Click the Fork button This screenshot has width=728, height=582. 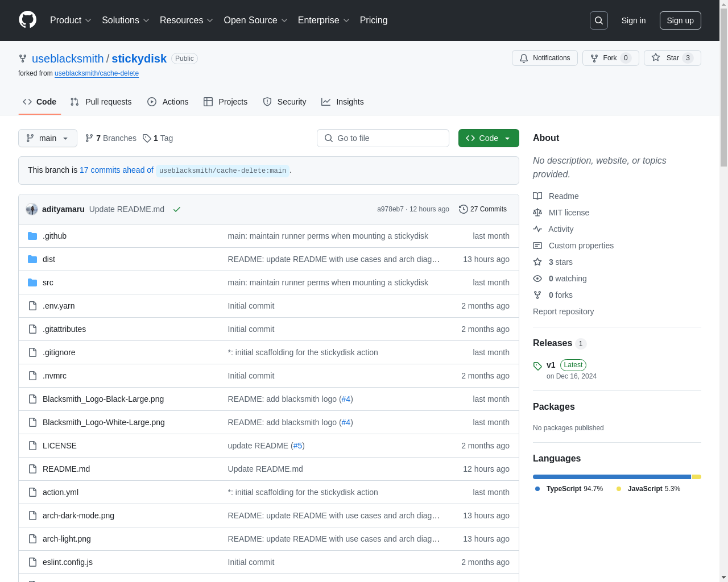point(611,58)
